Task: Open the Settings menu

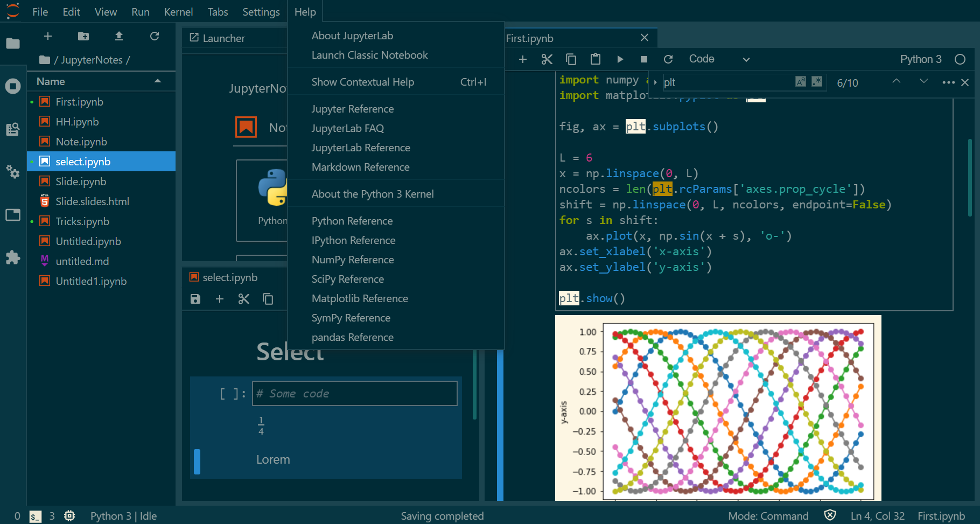Action: point(261,12)
